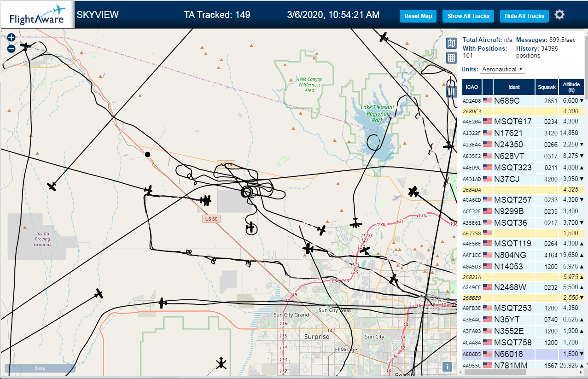The width and height of the screenshot is (588, 379).
Task: Zoom out the map with minus button
Action: tap(12, 48)
